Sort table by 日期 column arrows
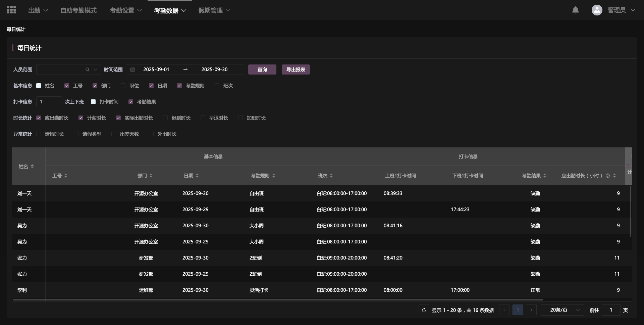 tap(197, 176)
